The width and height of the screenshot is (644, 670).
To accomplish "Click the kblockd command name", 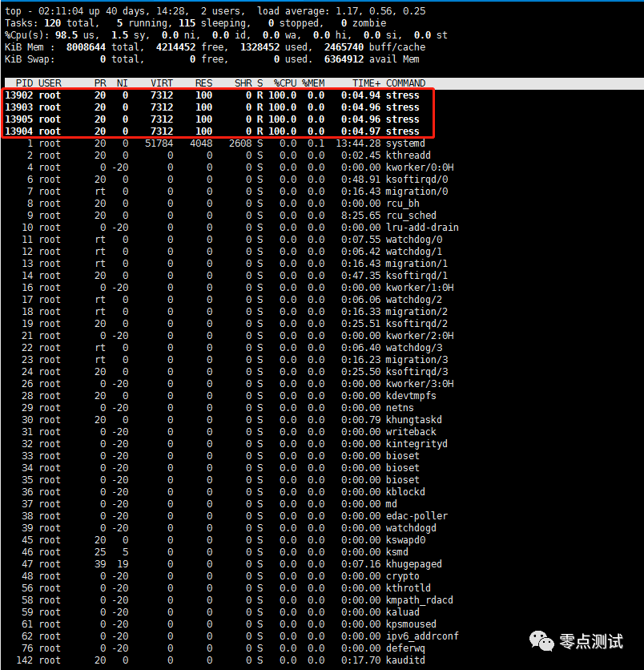I will 405,491.
